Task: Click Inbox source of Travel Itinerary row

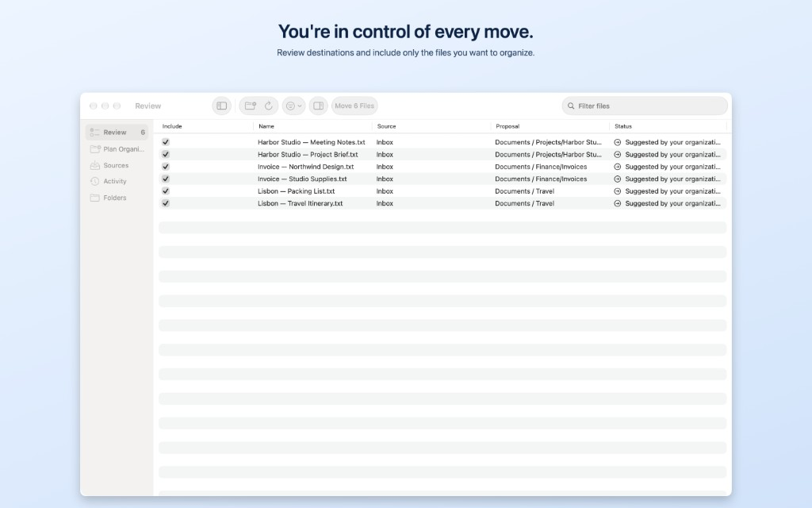Action: pos(385,203)
